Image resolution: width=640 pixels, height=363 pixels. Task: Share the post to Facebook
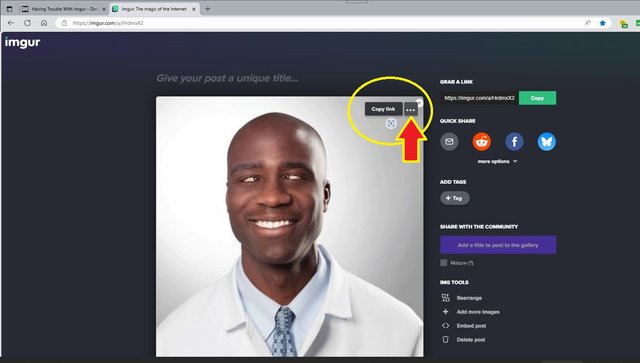coord(514,142)
